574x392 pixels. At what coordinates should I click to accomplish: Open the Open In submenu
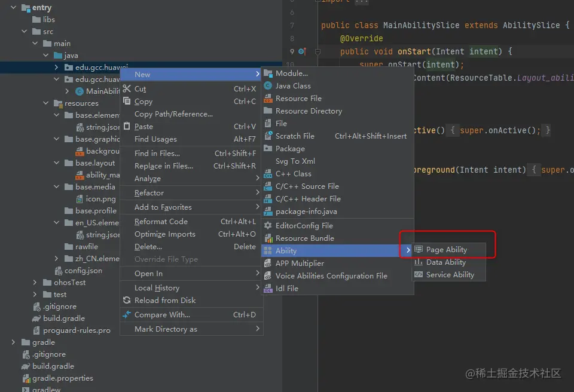point(191,274)
